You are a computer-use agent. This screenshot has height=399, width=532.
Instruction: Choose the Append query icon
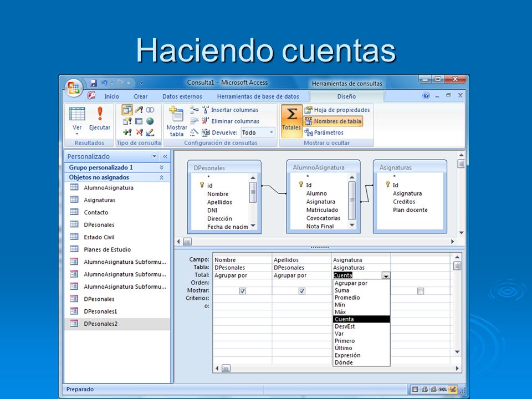tap(127, 132)
